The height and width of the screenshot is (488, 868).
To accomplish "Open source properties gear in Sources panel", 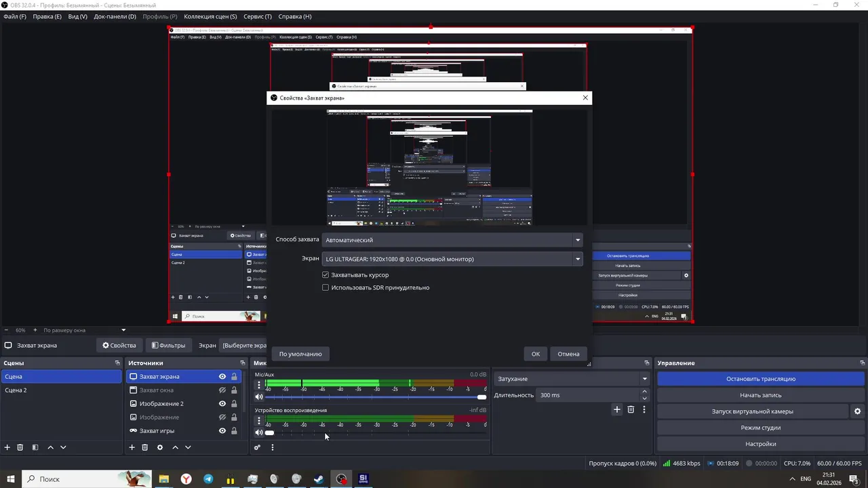I will [x=160, y=447].
